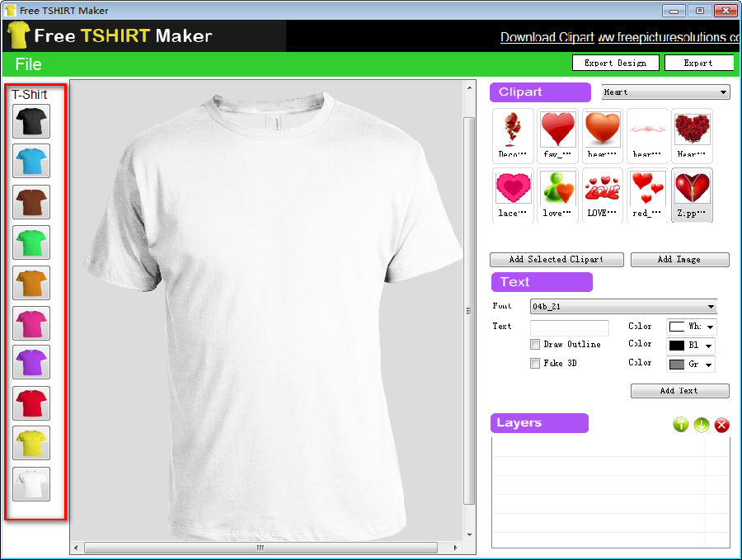Open the File menu
This screenshot has height=560, width=742.
point(28,64)
